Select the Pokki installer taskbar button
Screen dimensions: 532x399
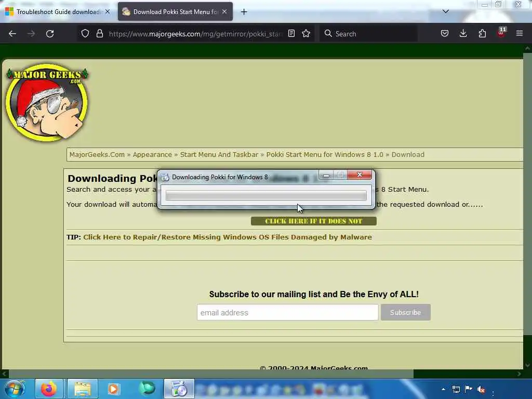coord(179,389)
